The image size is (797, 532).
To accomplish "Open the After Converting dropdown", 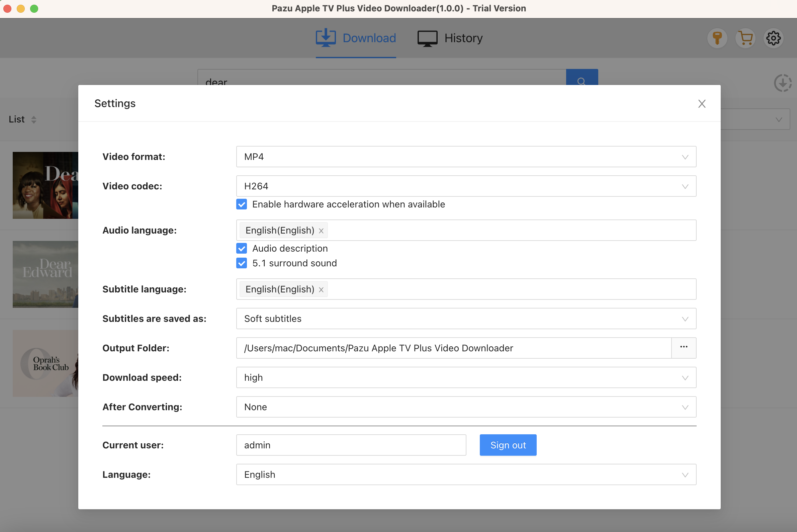I will pyautogui.click(x=466, y=407).
